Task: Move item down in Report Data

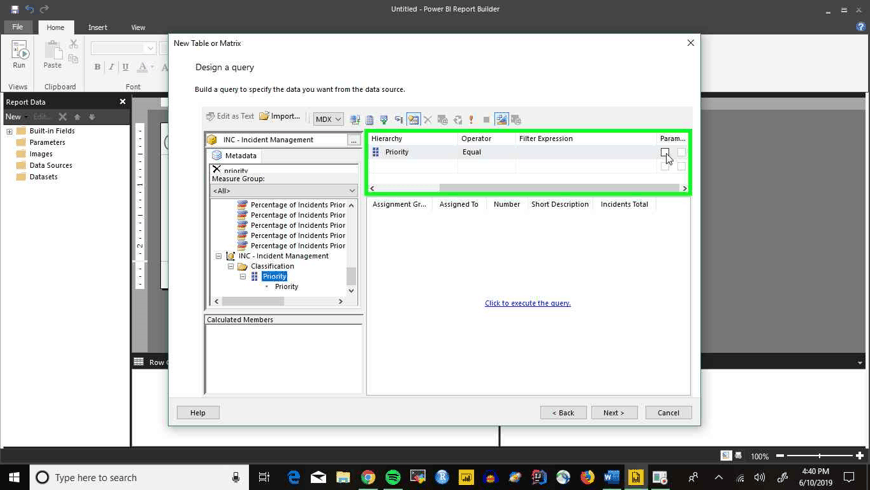Action: pyautogui.click(x=92, y=117)
